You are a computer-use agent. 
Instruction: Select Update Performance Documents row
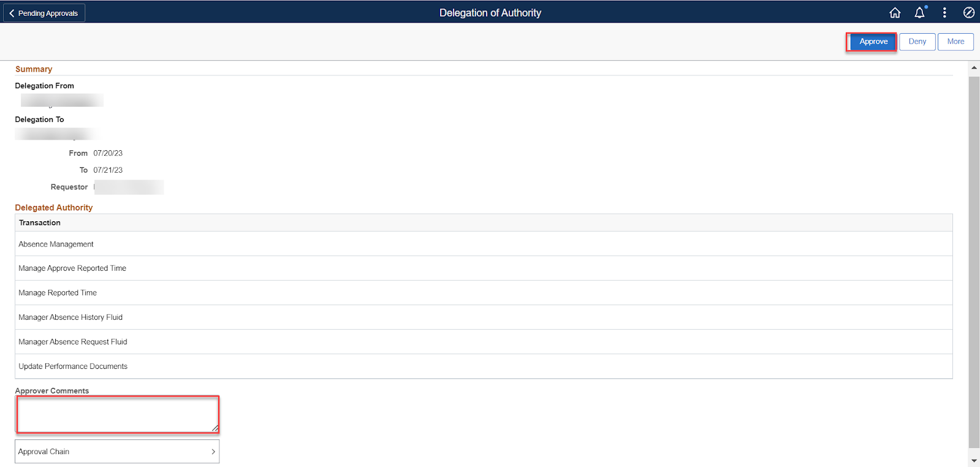tap(484, 366)
